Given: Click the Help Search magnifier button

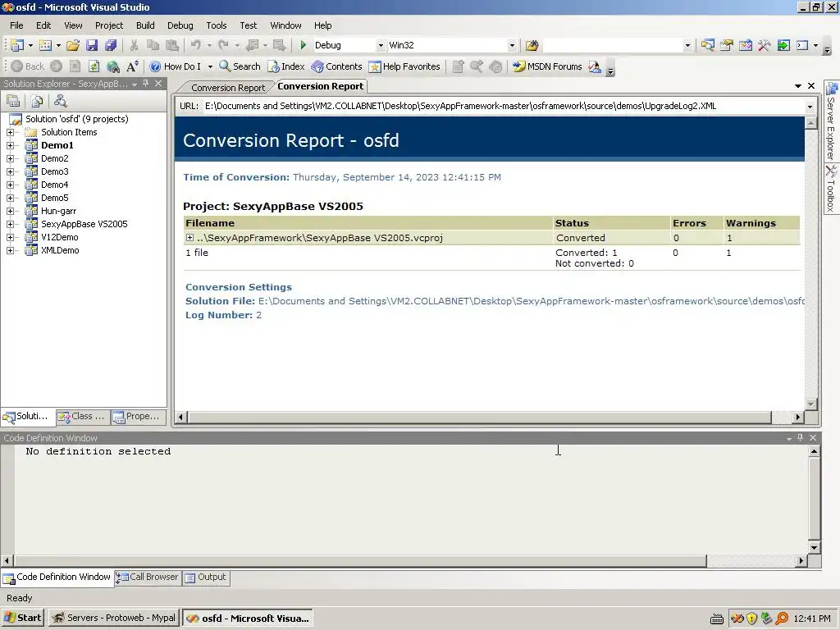Looking at the screenshot, I should pyautogui.click(x=240, y=66).
